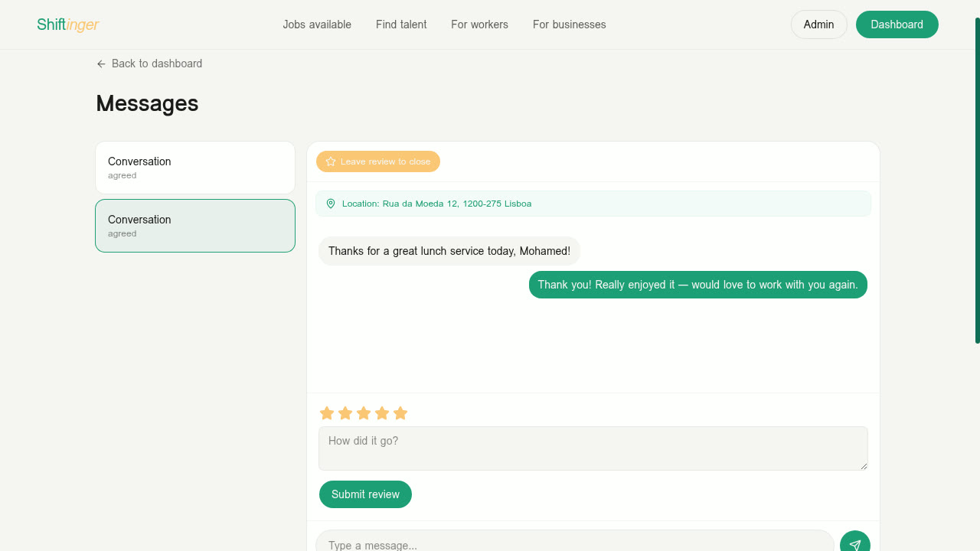
Task: Click the location pin icon
Action: pos(331,204)
